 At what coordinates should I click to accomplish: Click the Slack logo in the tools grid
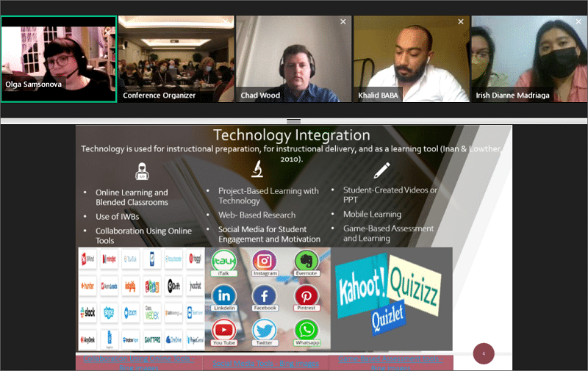pos(87,312)
